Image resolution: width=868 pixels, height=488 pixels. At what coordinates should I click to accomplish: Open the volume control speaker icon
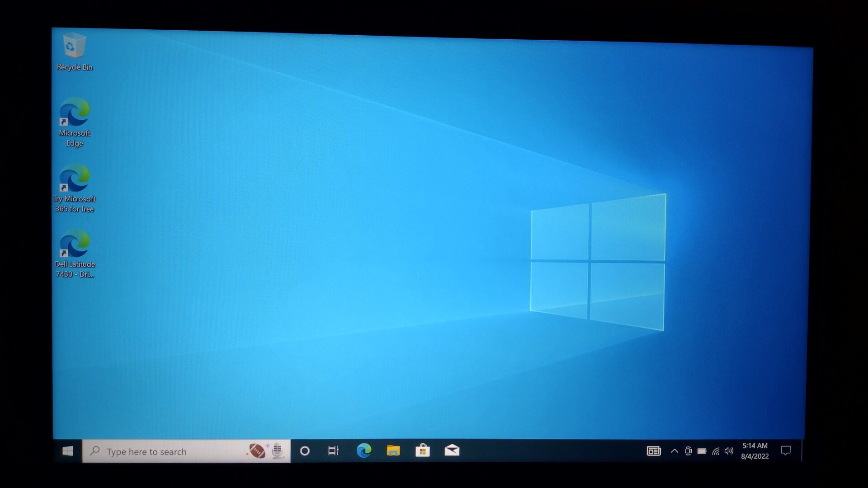pos(729,451)
